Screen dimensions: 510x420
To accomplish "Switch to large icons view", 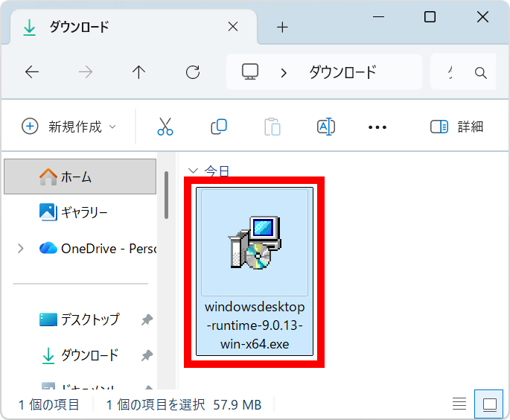I will 489,404.
